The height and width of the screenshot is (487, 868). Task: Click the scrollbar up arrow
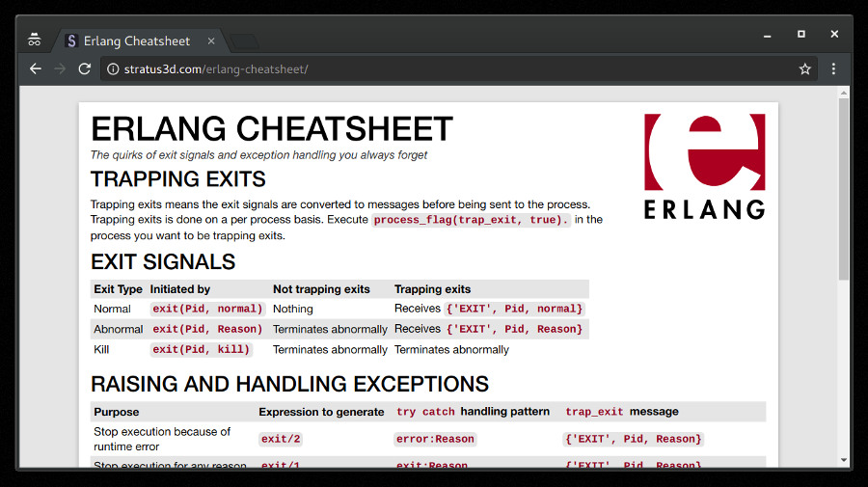tap(843, 93)
